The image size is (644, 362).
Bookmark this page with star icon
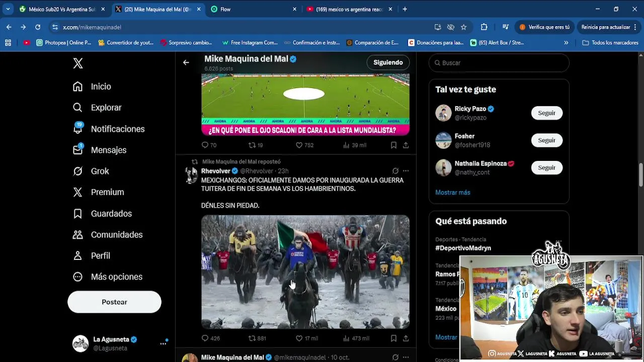tap(463, 27)
